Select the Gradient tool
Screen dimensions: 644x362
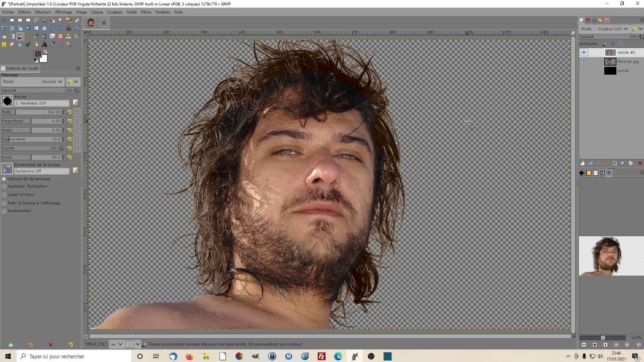click(12, 36)
